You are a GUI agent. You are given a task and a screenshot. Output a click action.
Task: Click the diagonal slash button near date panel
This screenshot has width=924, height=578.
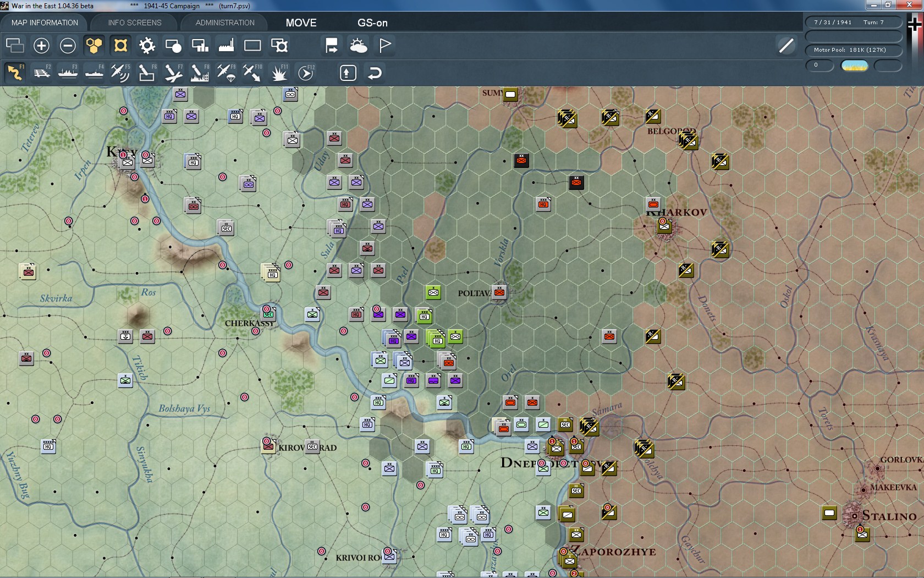(787, 45)
